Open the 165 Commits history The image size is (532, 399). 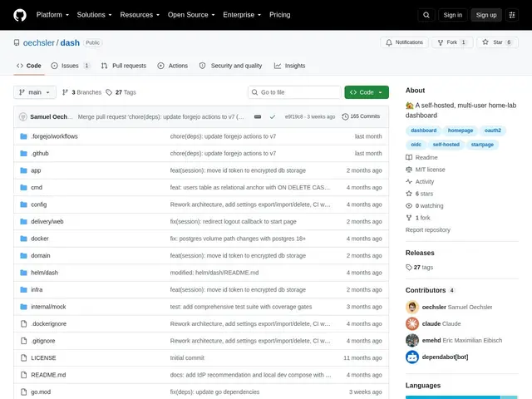click(361, 116)
